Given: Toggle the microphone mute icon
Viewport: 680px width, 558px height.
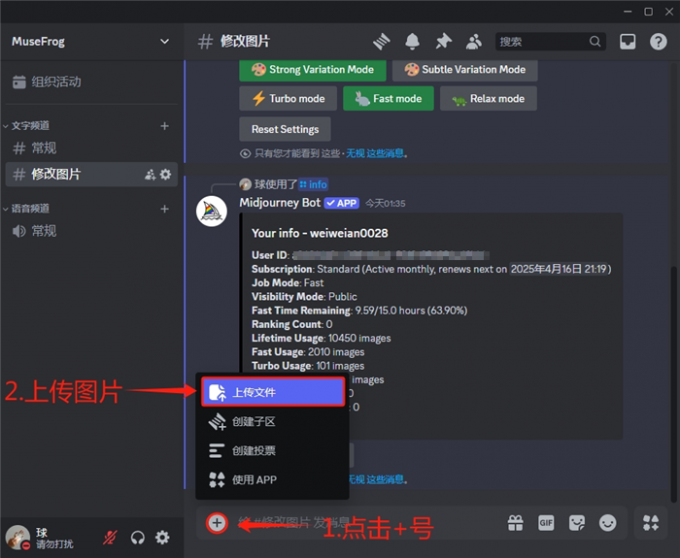Looking at the screenshot, I should point(110,538).
